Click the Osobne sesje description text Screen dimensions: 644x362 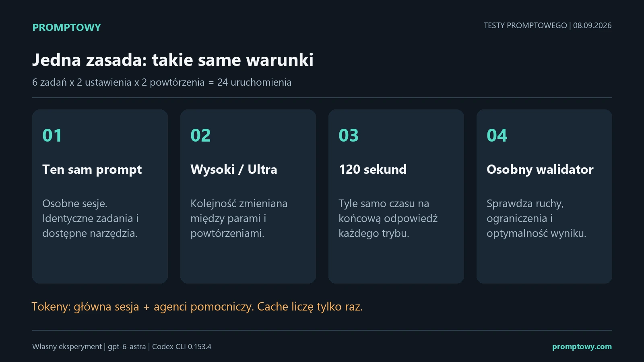(x=90, y=218)
